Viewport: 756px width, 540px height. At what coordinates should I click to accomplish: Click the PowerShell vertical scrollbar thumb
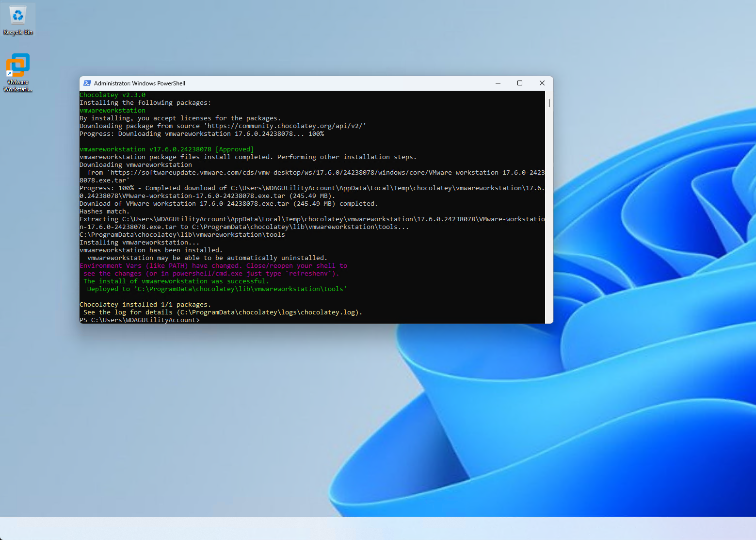pyautogui.click(x=549, y=103)
